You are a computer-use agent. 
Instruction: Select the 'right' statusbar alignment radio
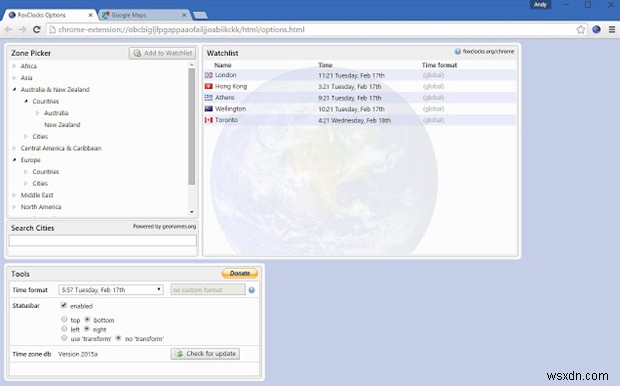87,329
